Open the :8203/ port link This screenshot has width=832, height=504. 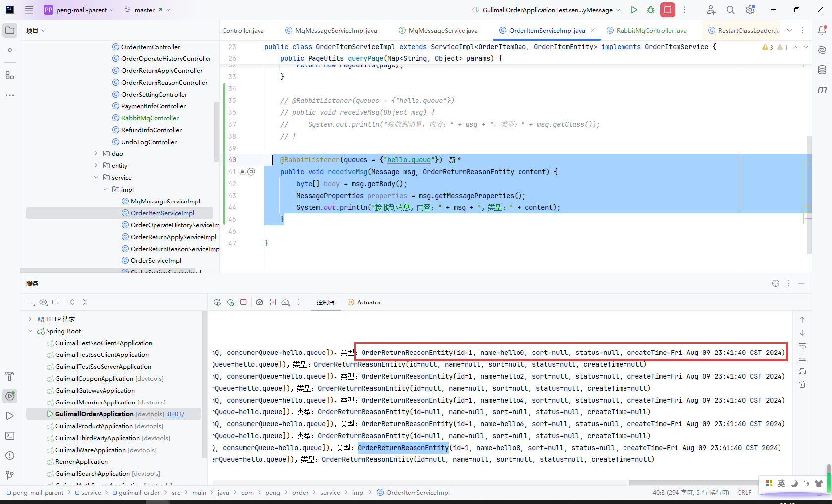pos(175,414)
